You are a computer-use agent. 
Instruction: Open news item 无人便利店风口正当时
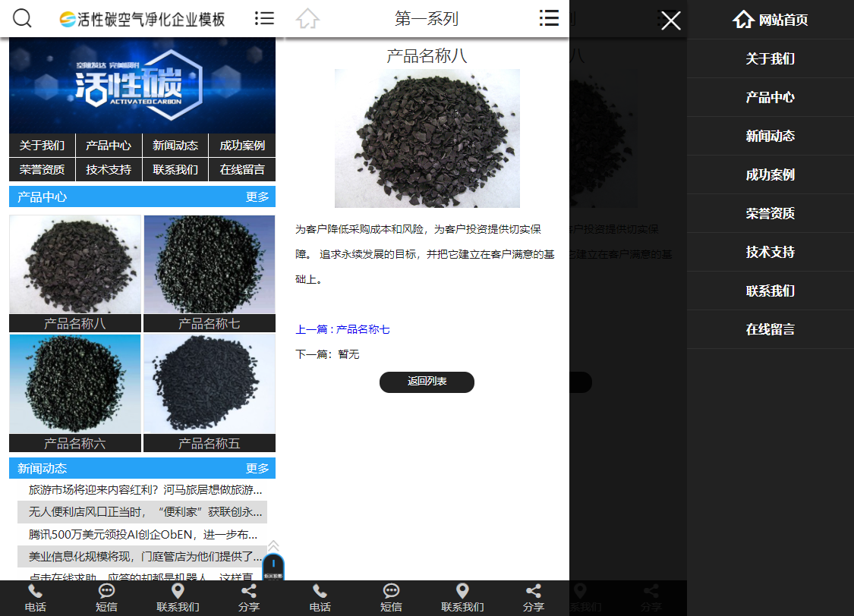(x=146, y=512)
